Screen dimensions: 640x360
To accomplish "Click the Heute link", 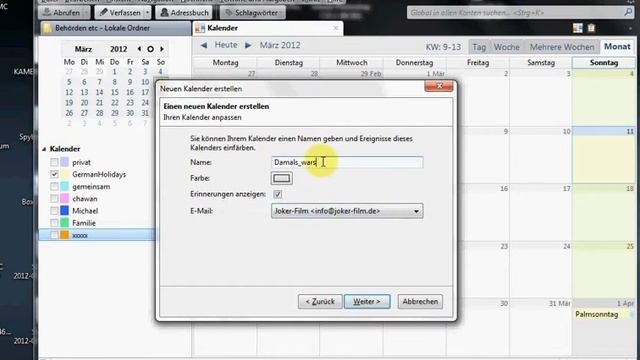I will [x=226, y=45].
